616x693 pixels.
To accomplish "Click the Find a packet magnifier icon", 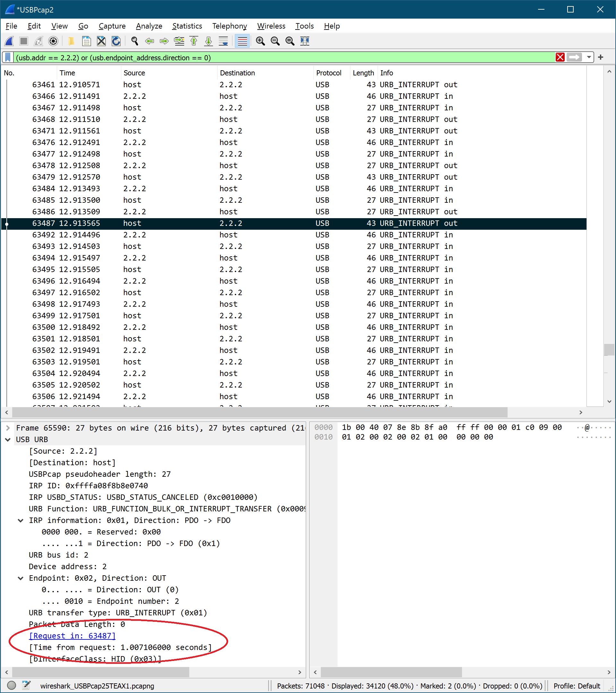I will 135,41.
